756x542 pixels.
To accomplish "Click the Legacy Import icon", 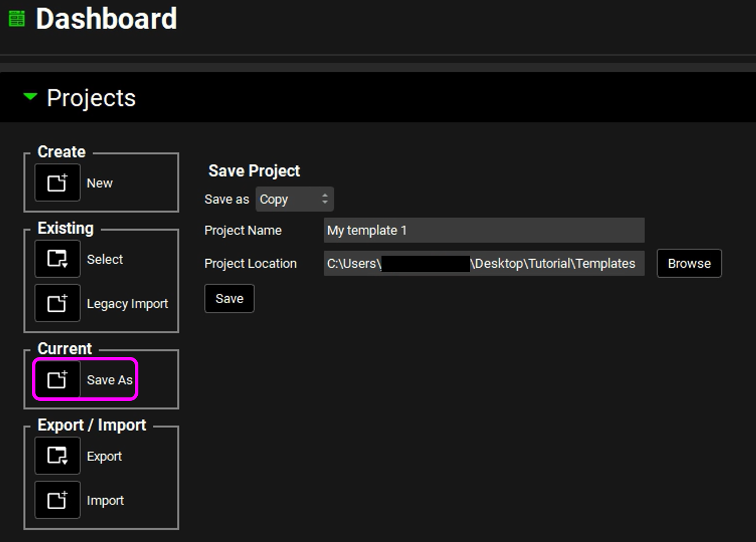I will pyautogui.click(x=57, y=303).
